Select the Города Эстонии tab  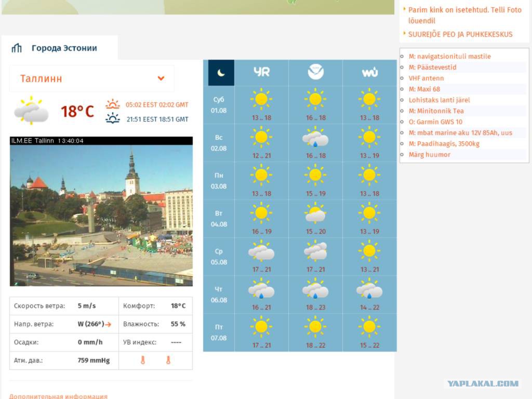coord(60,48)
